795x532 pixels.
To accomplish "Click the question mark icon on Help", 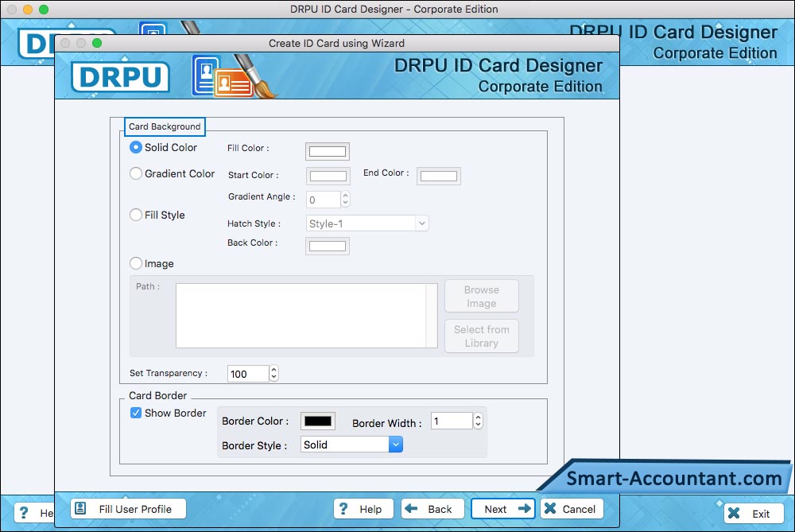I will point(343,509).
